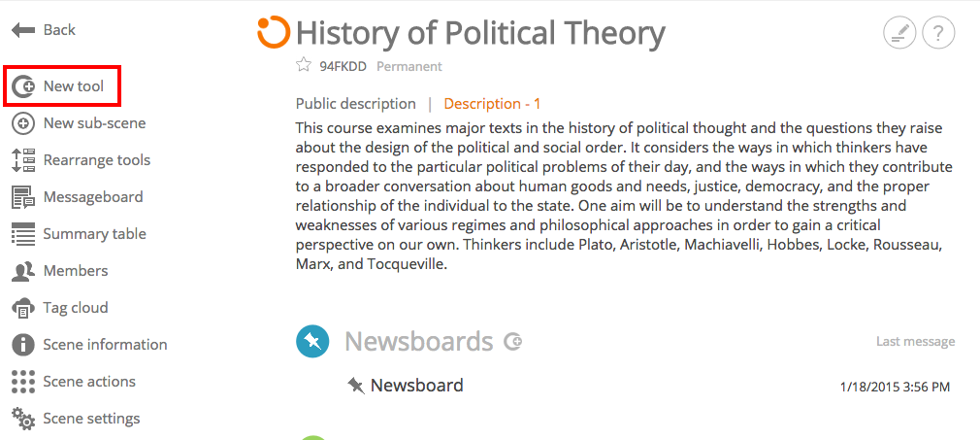Screen dimensions: 980x440
Task: View scene Members
Action: (x=60, y=271)
